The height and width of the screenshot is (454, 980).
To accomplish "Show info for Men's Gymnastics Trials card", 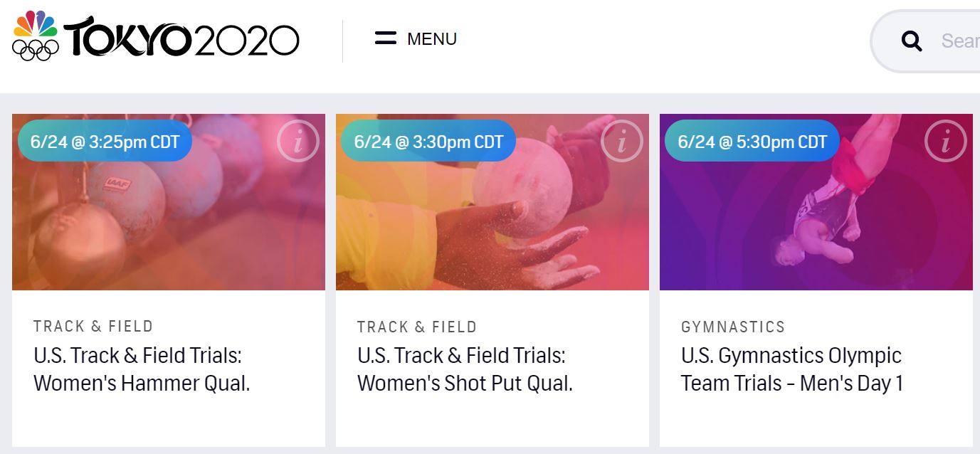I will click(x=945, y=142).
